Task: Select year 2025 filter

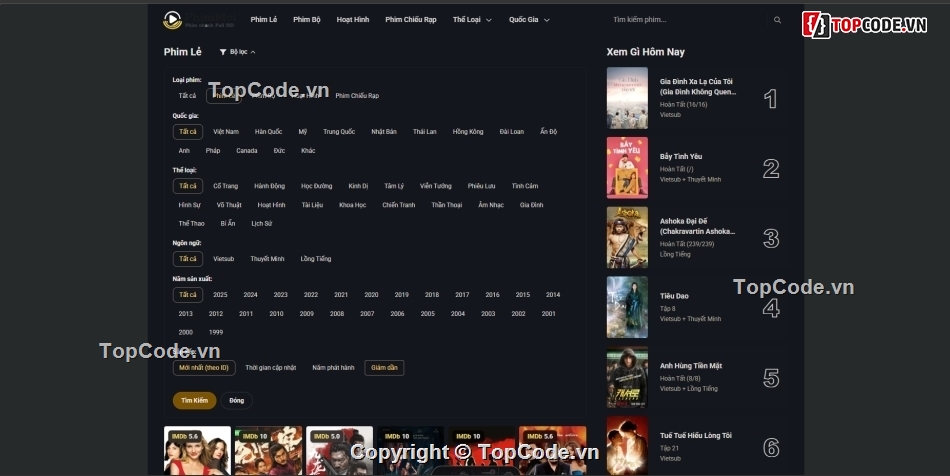Action: 220,295
